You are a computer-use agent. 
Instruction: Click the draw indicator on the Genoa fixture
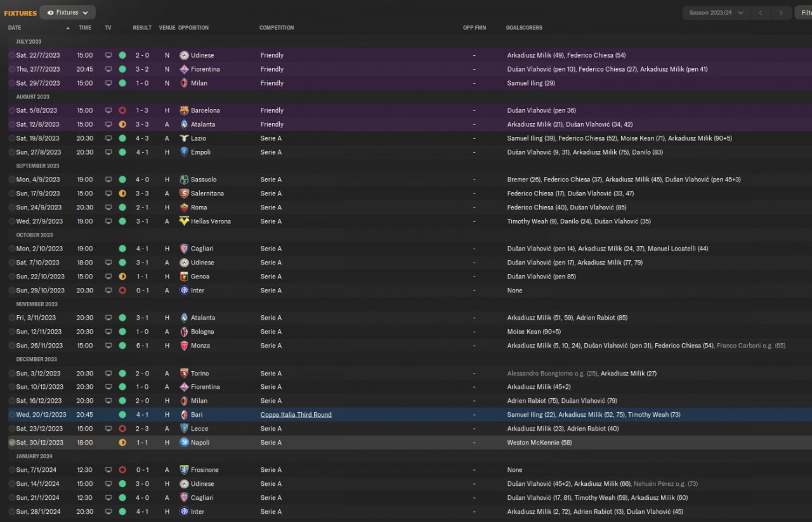(x=122, y=277)
